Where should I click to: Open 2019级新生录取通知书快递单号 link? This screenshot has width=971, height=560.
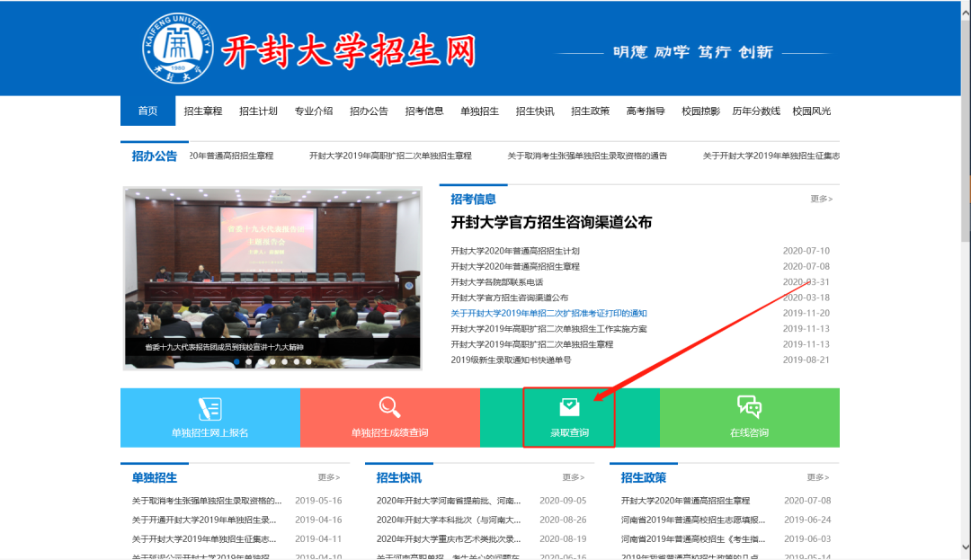click(x=511, y=360)
